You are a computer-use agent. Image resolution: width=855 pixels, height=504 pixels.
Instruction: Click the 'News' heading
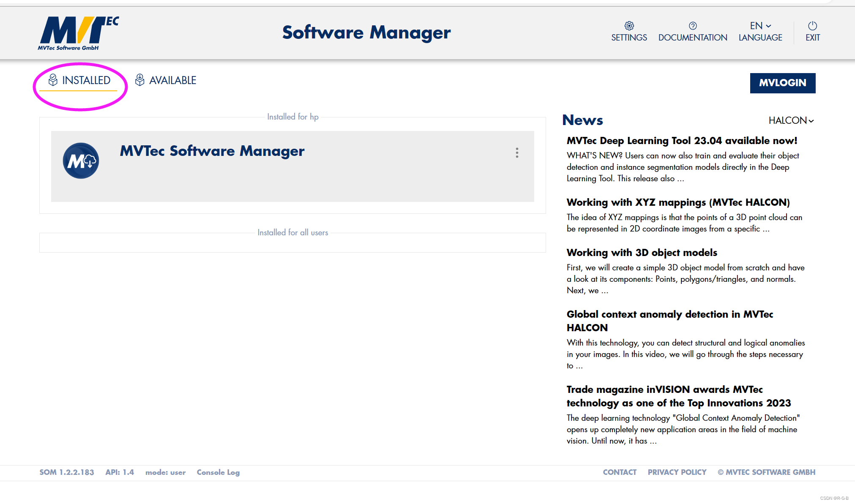click(582, 120)
